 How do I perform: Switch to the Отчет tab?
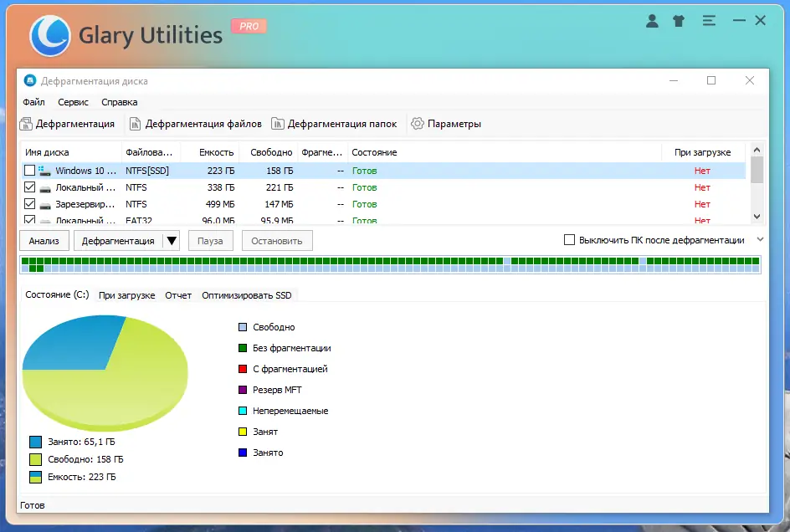click(x=178, y=295)
